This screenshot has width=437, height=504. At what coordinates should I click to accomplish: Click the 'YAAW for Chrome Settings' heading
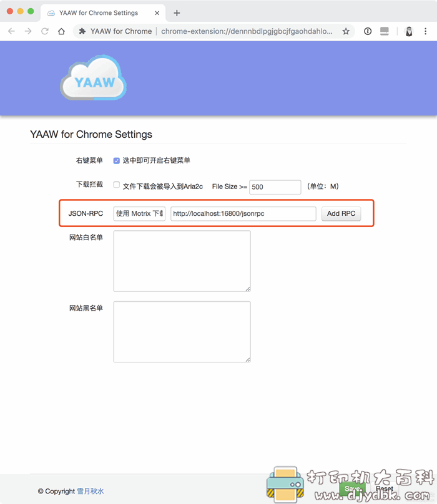(91, 134)
